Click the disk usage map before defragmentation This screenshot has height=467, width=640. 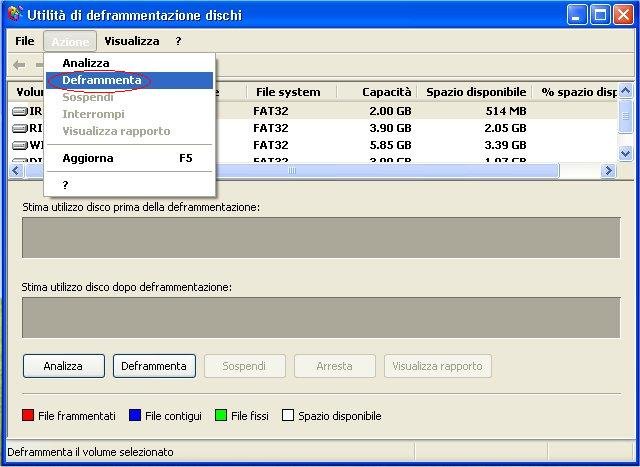(321, 238)
